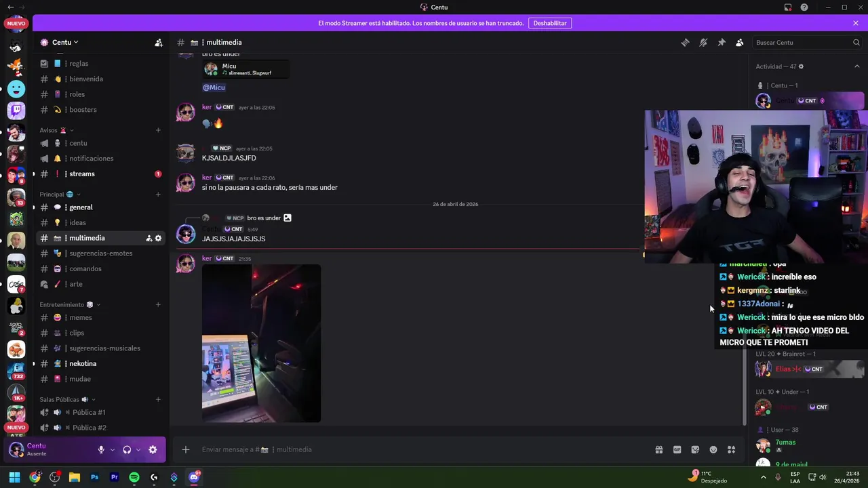Open the streams channel
Screen dimensions: 868x488
[102, 174]
